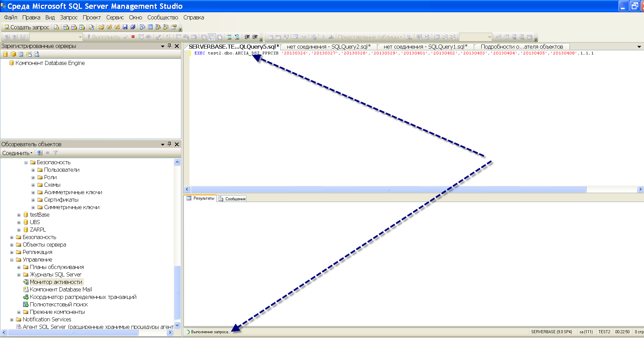Click the Decrease indent icon
The image size is (644, 338).
click(247, 37)
